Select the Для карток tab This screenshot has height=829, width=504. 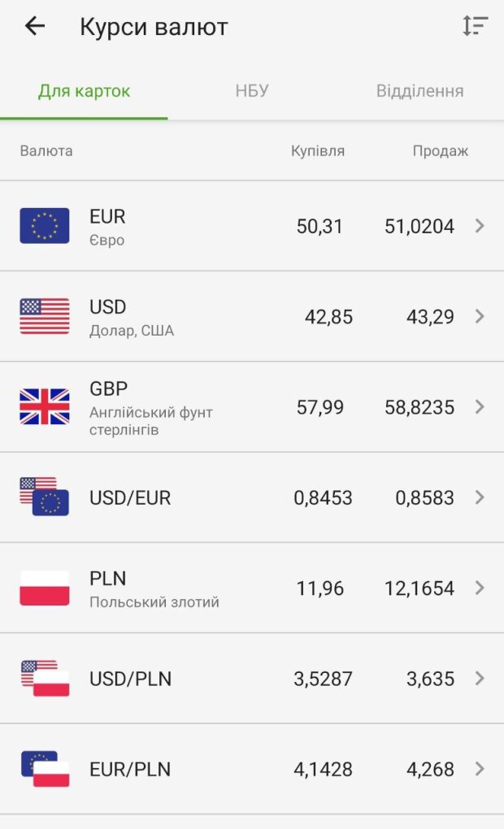tap(84, 91)
